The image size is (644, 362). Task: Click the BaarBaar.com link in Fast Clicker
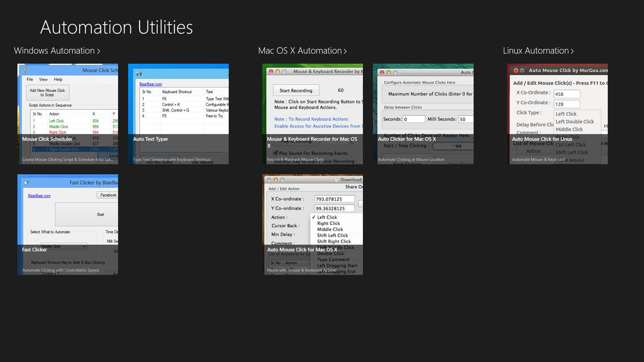[x=39, y=196]
